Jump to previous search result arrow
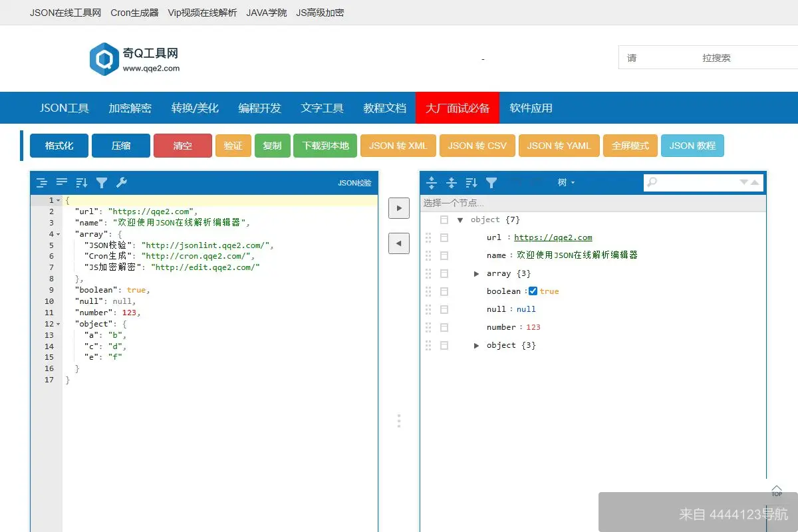This screenshot has width=798, height=532. click(x=755, y=182)
